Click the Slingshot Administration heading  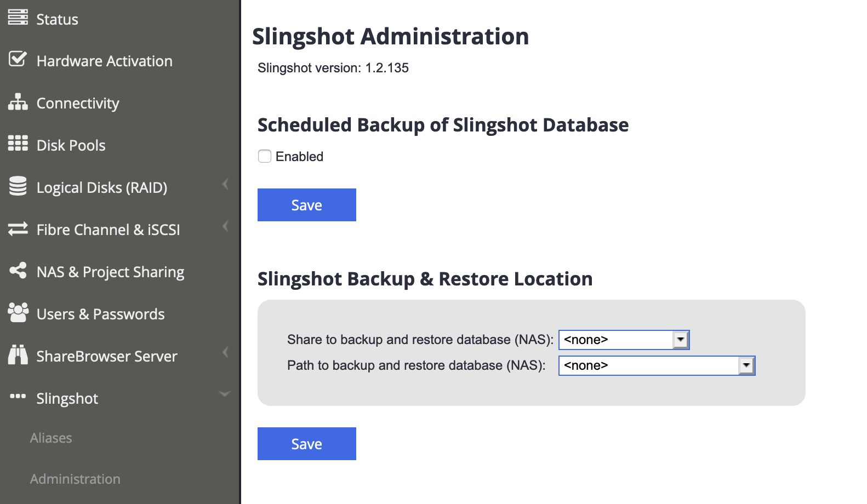point(391,37)
